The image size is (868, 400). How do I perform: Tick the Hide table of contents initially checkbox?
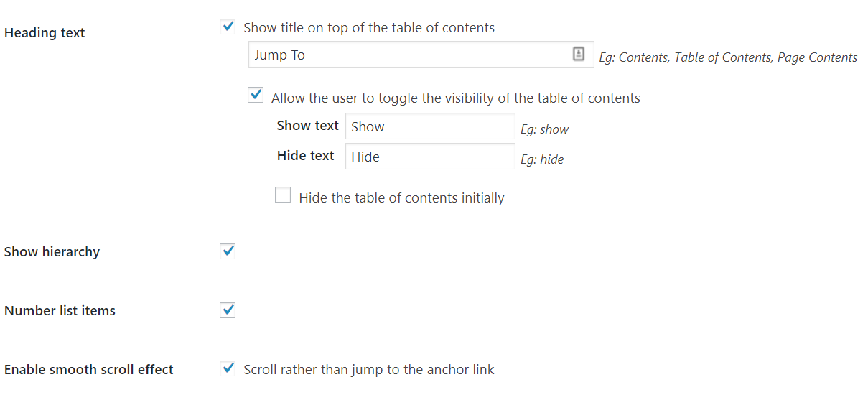(x=283, y=195)
